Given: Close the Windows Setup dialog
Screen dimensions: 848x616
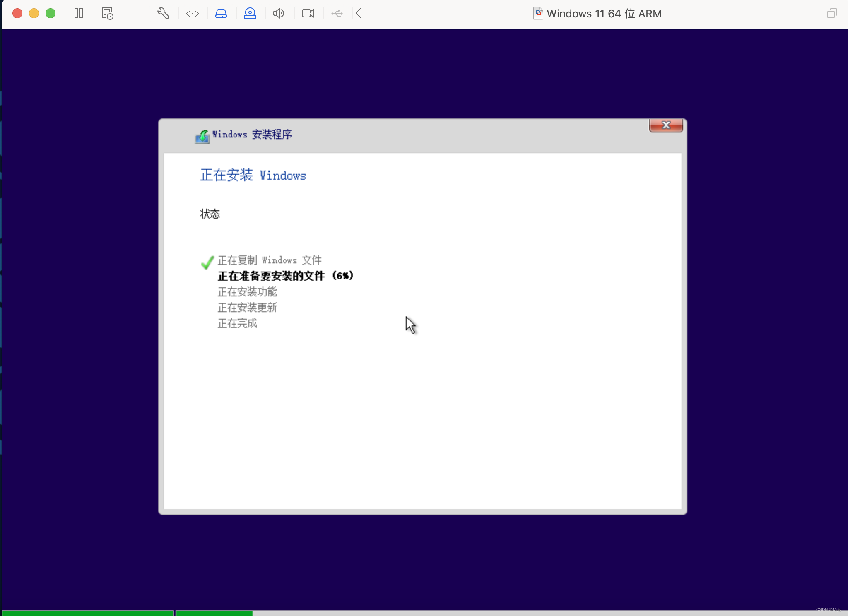Looking at the screenshot, I should pyautogui.click(x=666, y=125).
